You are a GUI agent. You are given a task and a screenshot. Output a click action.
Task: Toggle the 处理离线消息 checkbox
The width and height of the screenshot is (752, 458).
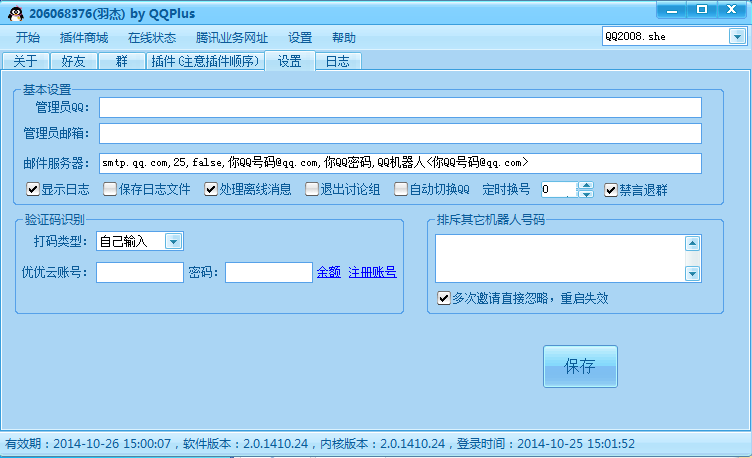[x=211, y=189]
